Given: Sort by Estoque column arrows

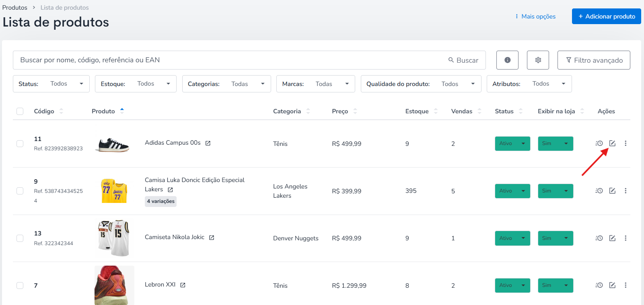Looking at the screenshot, I should point(436,111).
